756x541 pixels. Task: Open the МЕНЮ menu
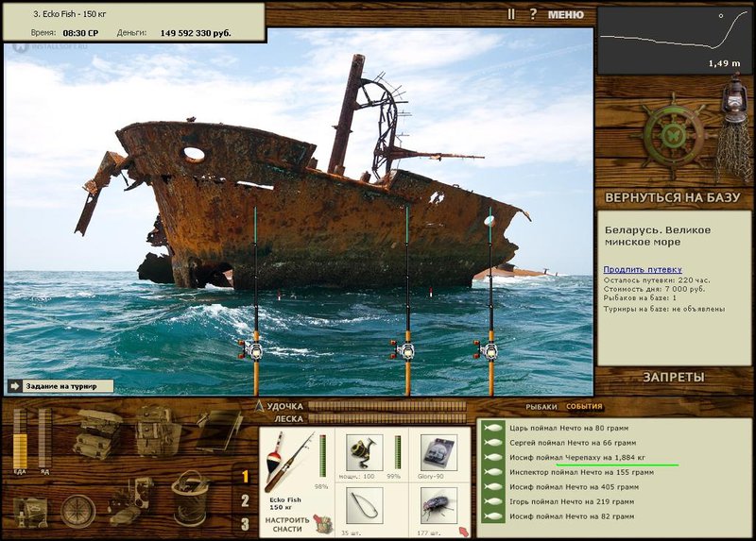click(x=565, y=14)
